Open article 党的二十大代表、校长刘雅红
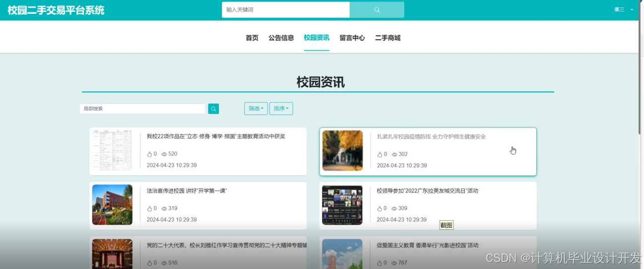 click(226, 245)
